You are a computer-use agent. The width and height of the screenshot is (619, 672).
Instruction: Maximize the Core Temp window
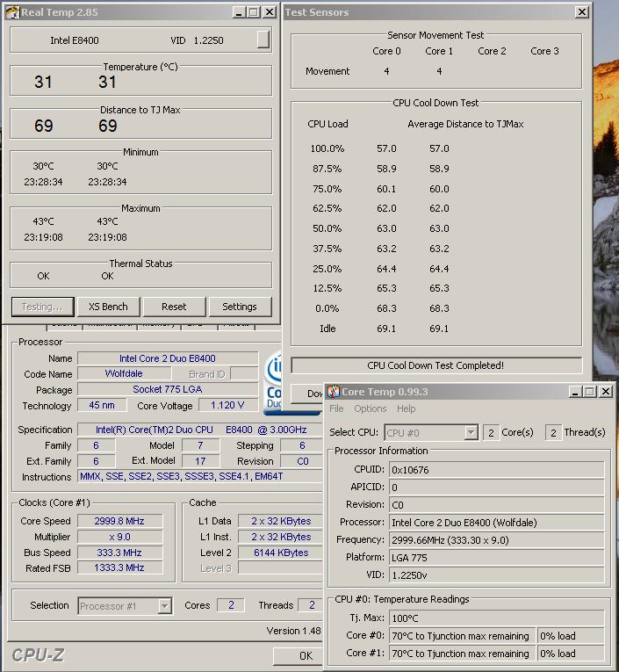tap(590, 391)
